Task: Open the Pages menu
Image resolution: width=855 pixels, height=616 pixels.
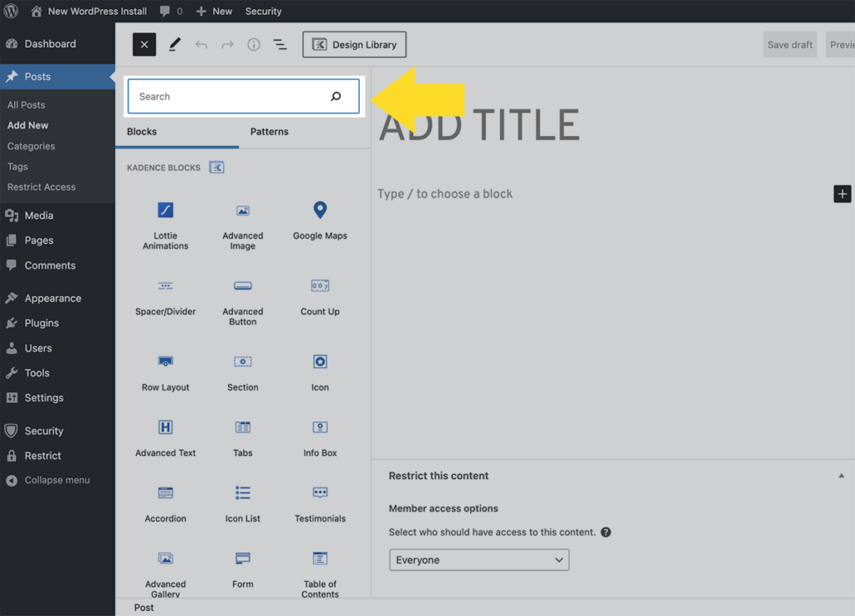Action: click(58, 240)
